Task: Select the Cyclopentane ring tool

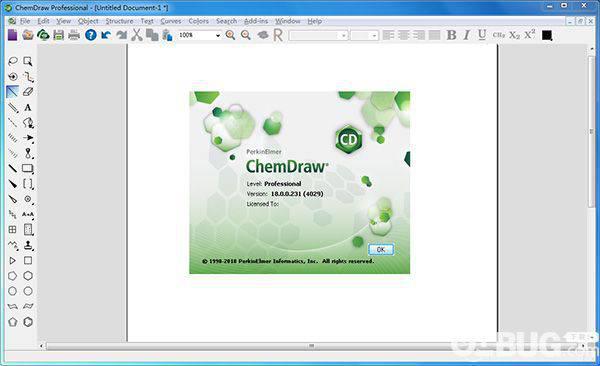Action: click(x=13, y=276)
